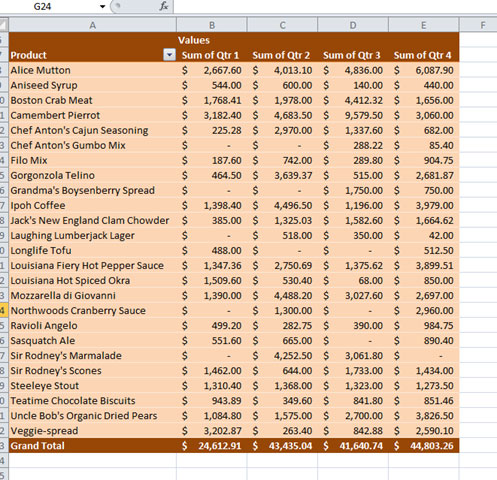
Task: Select column D header
Action: 353,25
